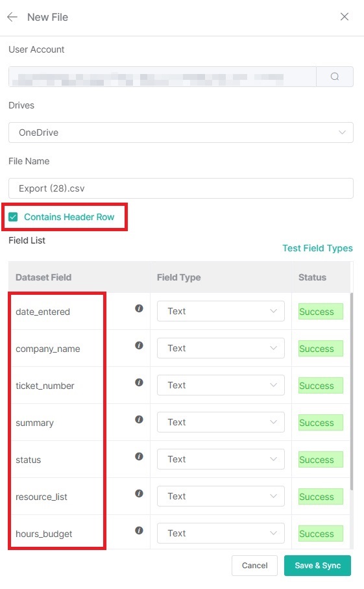
Task: Click the Save & Sync button
Action: pos(317,566)
